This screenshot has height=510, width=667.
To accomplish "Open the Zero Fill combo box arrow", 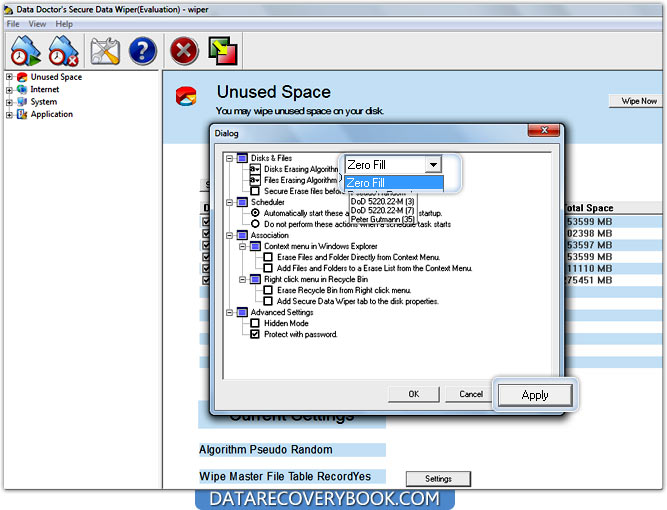I will pyautogui.click(x=433, y=165).
